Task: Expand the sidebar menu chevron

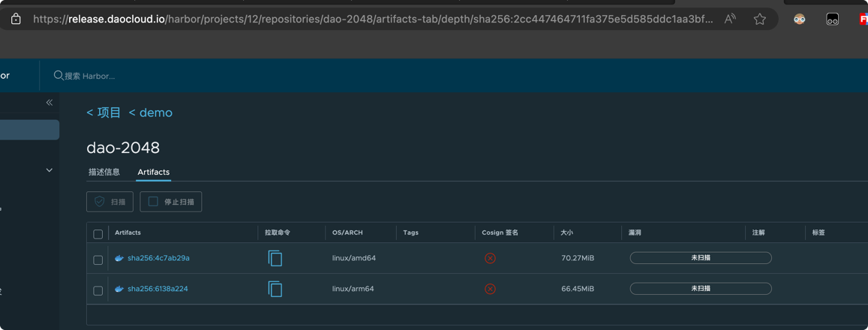Action: click(50, 170)
